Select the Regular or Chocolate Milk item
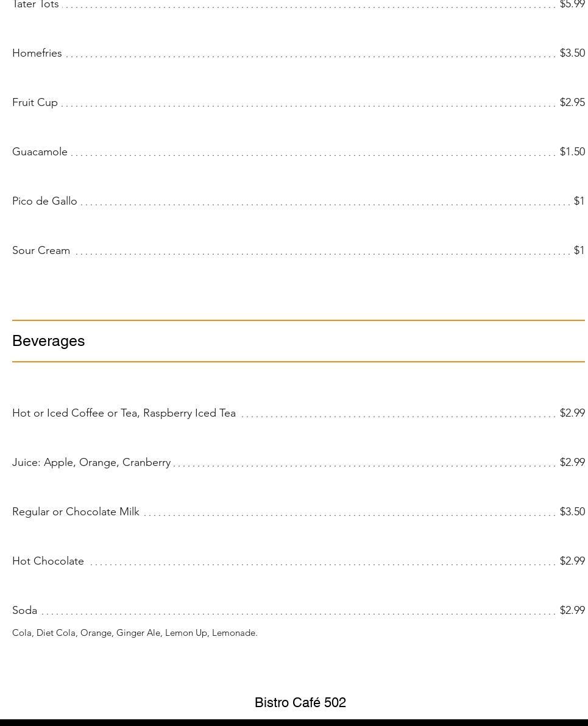This screenshot has width=588, height=726. pos(76,512)
